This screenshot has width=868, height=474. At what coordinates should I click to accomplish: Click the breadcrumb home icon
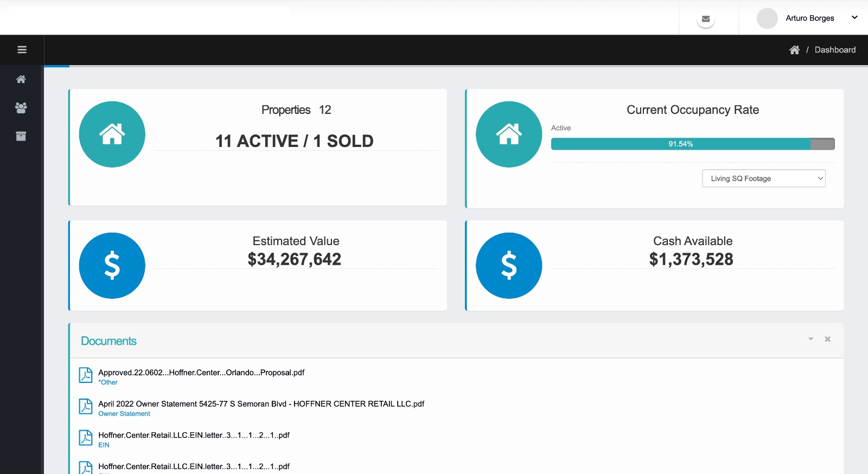(794, 50)
